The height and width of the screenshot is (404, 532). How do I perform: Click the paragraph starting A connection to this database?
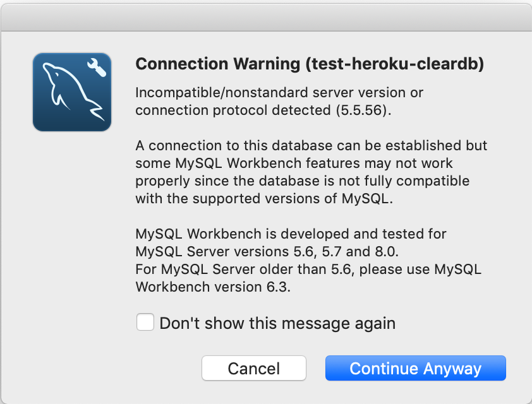(311, 172)
